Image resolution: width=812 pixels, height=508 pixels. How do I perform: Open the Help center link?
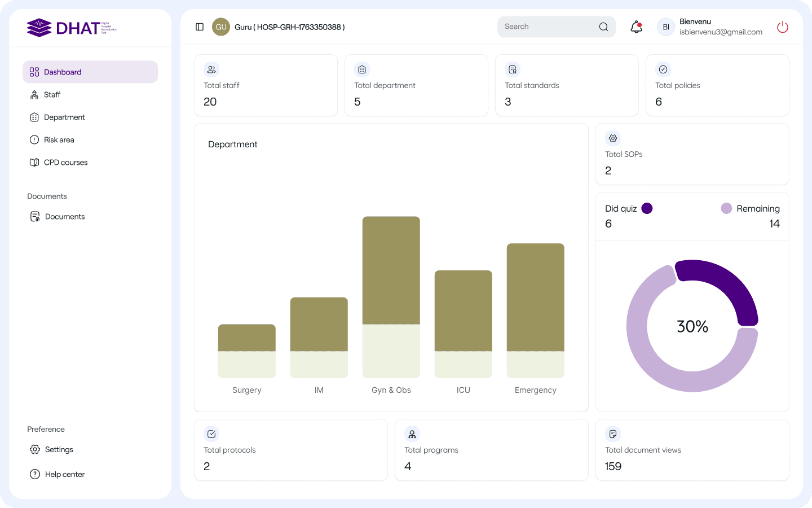point(64,475)
